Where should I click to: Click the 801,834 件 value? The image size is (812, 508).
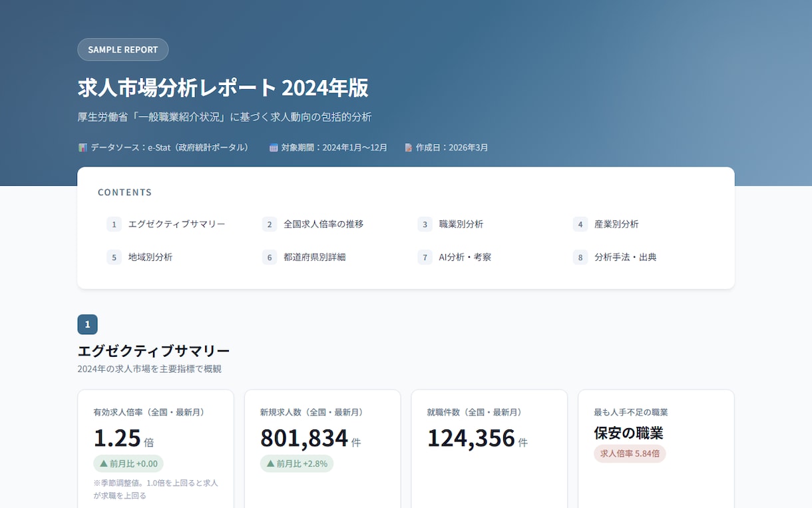click(x=311, y=439)
